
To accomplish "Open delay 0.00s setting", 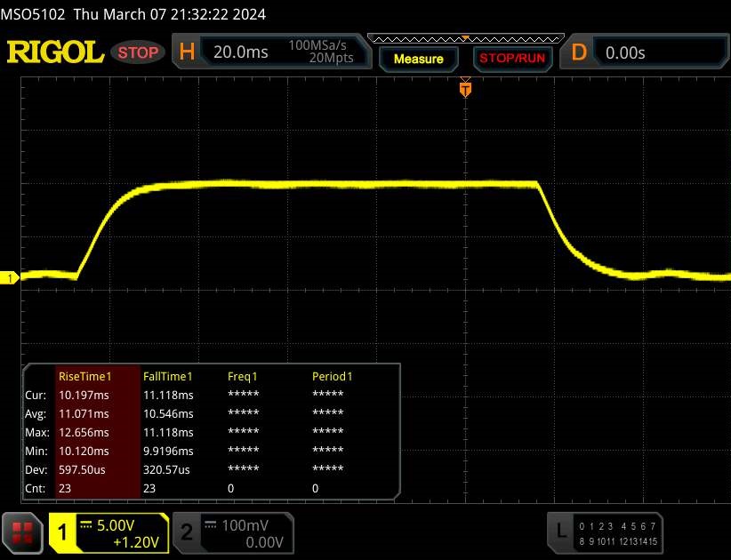I will [625, 52].
